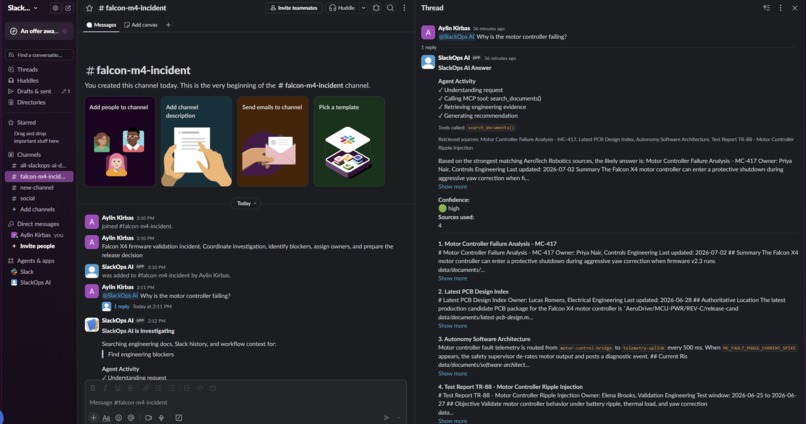
Task: Open Send emails to channel card
Action: 273,141
